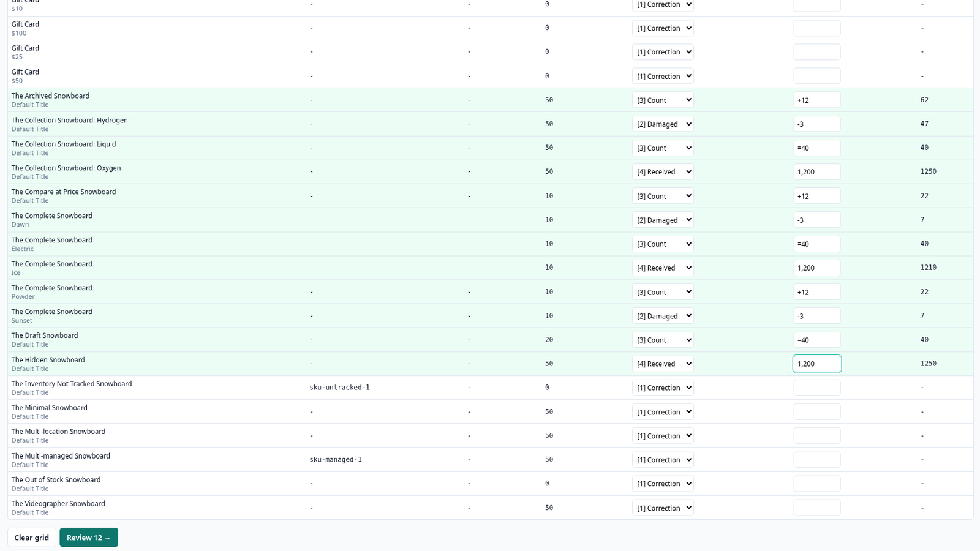Open reason dropdown for The Minimal Snowboard
The image size is (980, 551).
663,412
